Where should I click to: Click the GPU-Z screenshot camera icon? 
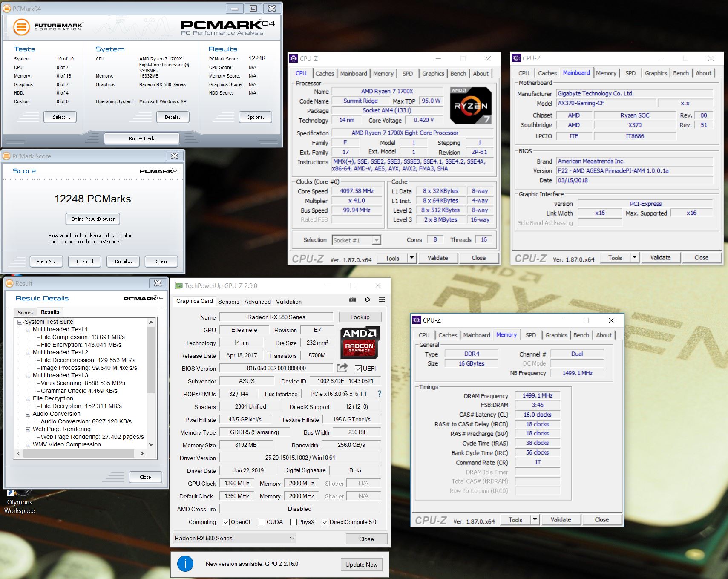(x=353, y=300)
